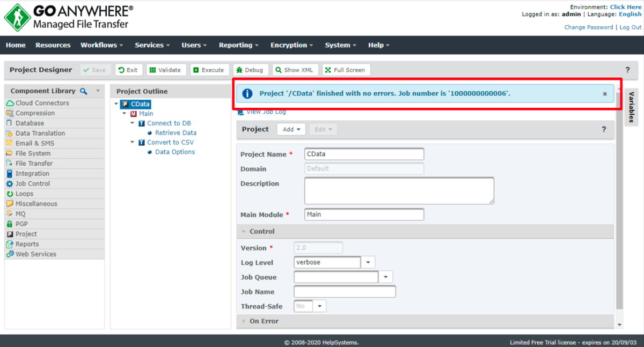Click the Compression category icon
The width and height of the screenshot is (644, 347).
[x=10, y=113]
